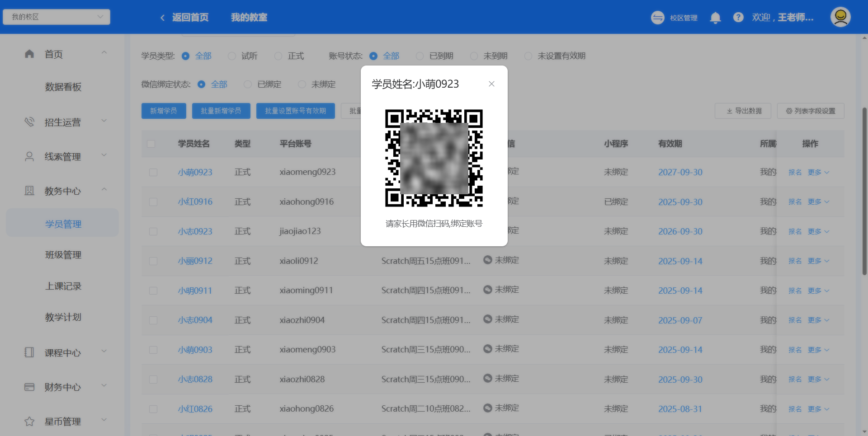Close the student QR code dialog
This screenshot has width=868, height=436.
click(x=491, y=84)
